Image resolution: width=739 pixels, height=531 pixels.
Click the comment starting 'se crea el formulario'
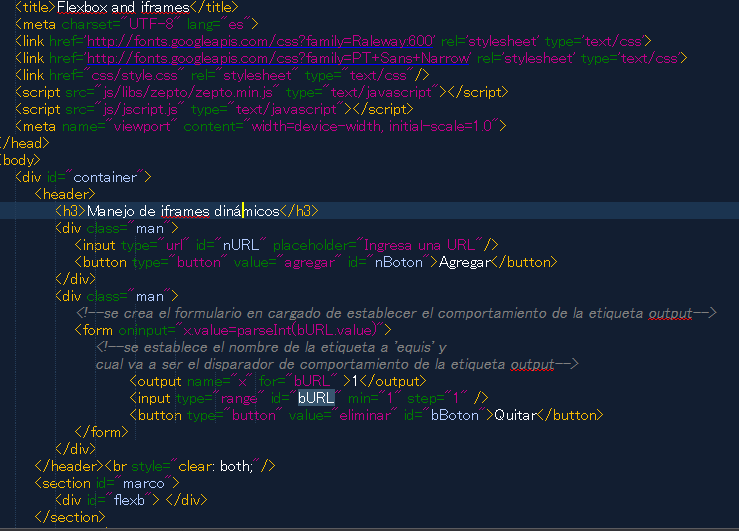[x=396, y=313]
